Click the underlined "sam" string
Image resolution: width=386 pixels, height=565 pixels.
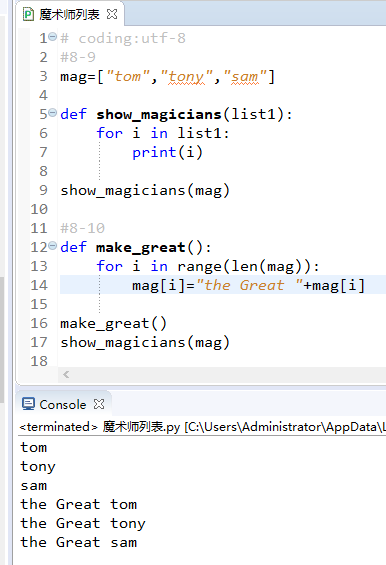click(245, 77)
